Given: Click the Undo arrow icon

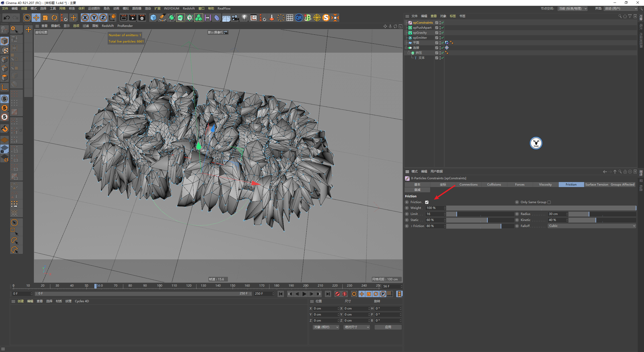Looking at the screenshot, I should click(7, 18).
